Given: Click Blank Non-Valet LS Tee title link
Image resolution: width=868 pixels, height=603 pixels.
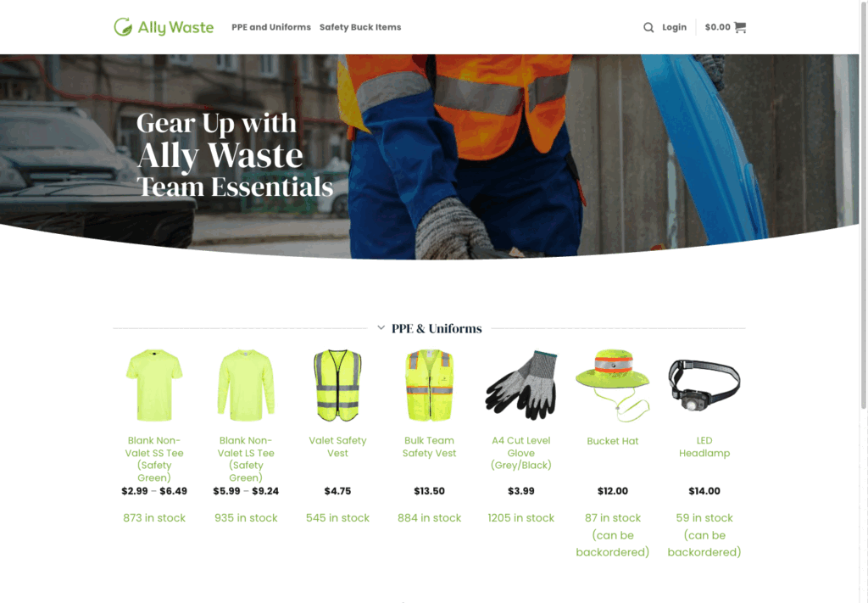Looking at the screenshot, I should coord(246,459).
